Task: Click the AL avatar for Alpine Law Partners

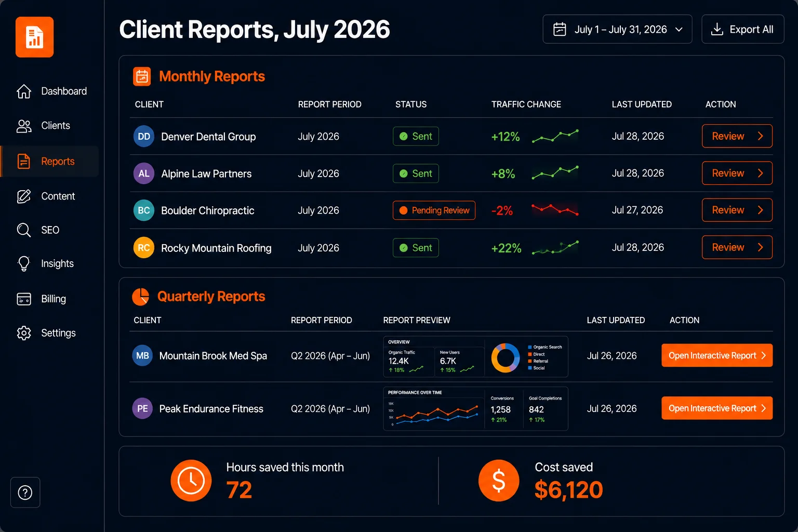Action: pyautogui.click(x=144, y=174)
